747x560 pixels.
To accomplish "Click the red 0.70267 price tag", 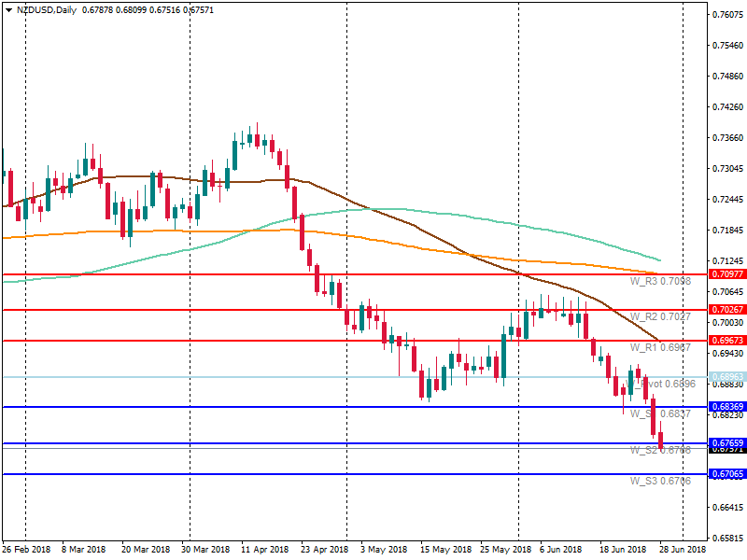I will [726, 309].
